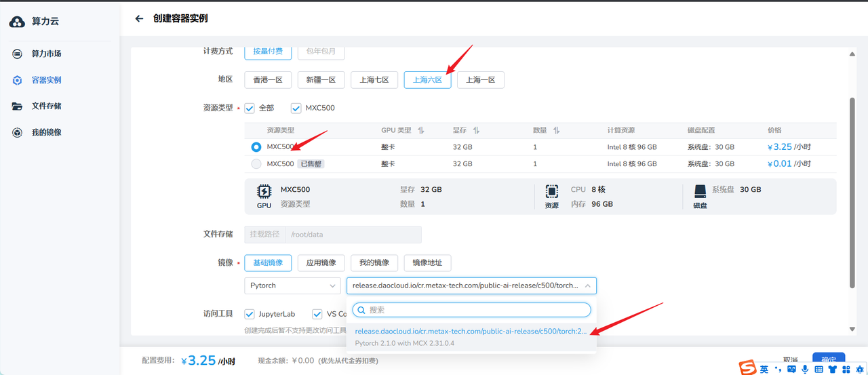
Task: Toggle the MXC500 resource type checkbox
Action: pos(296,108)
